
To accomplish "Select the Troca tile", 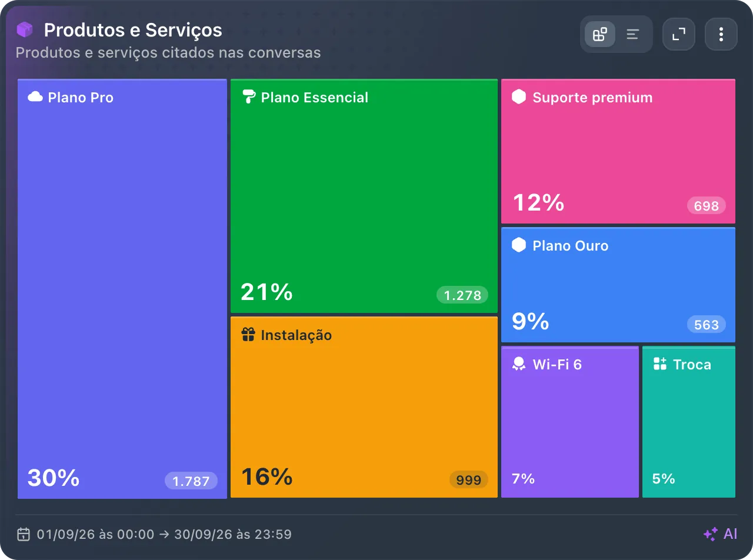I will 689,422.
